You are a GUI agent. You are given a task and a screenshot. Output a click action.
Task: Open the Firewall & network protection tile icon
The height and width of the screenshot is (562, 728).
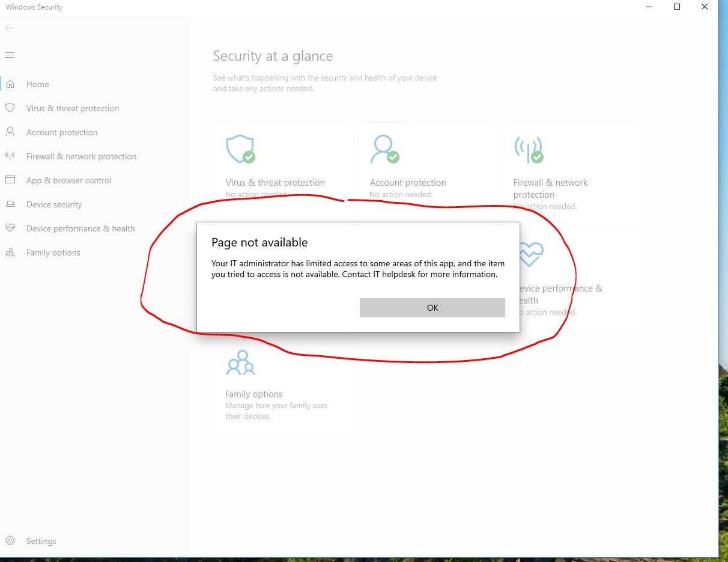(x=529, y=149)
